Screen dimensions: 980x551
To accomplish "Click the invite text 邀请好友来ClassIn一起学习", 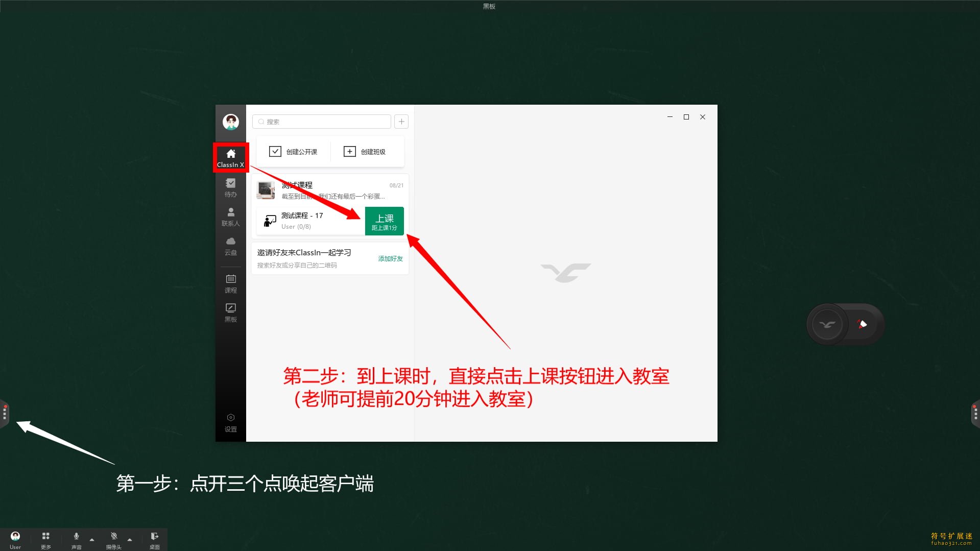I will click(x=304, y=252).
